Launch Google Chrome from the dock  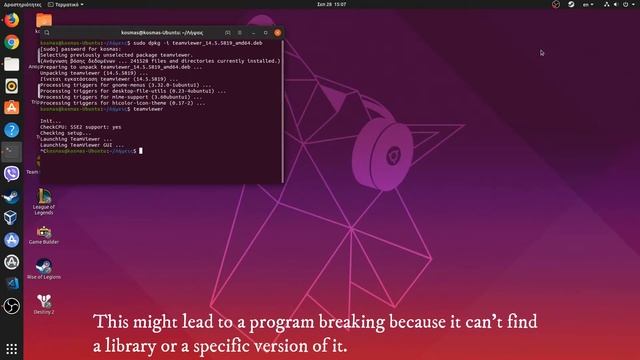[11, 42]
